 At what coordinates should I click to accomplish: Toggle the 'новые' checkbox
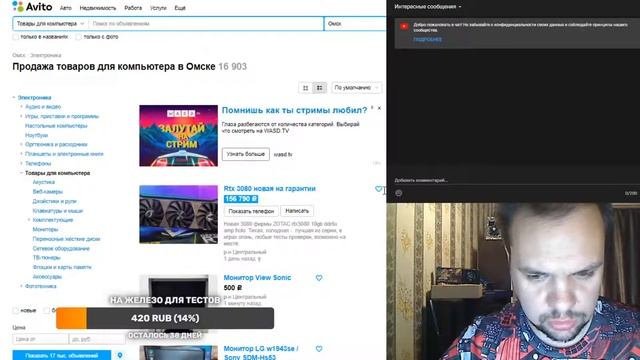tap(16, 311)
